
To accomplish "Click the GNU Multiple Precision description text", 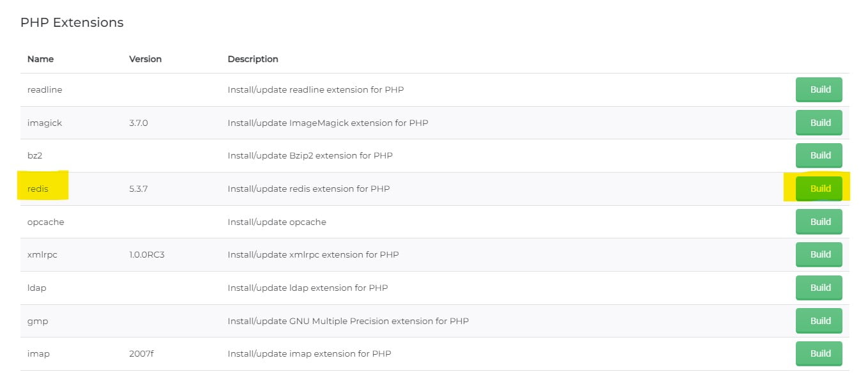I will [x=348, y=320].
